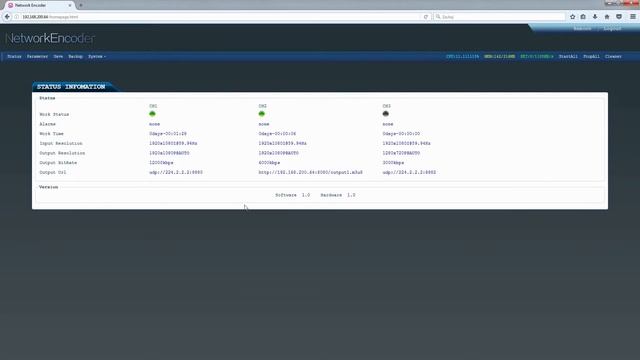The height and width of the screenshot is (360, 640).
Task: Click the browser search field
Action: pos(499,17)
